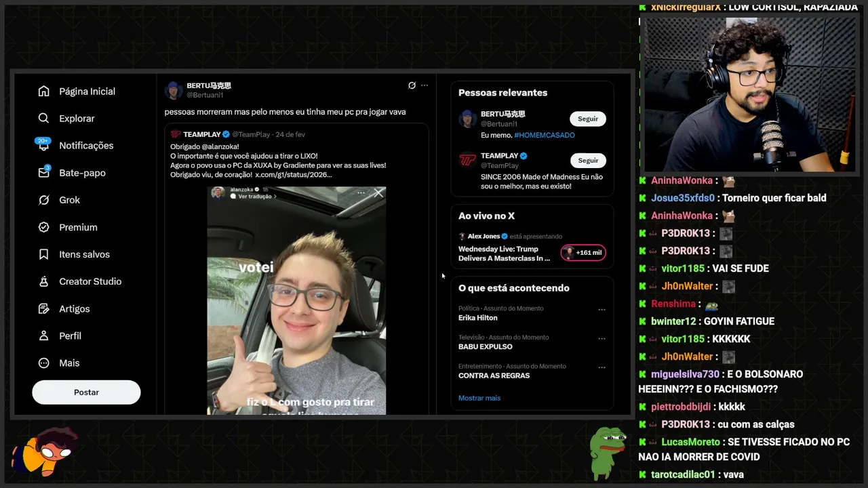Open the Artigos icon

click(x=44, y=308)
